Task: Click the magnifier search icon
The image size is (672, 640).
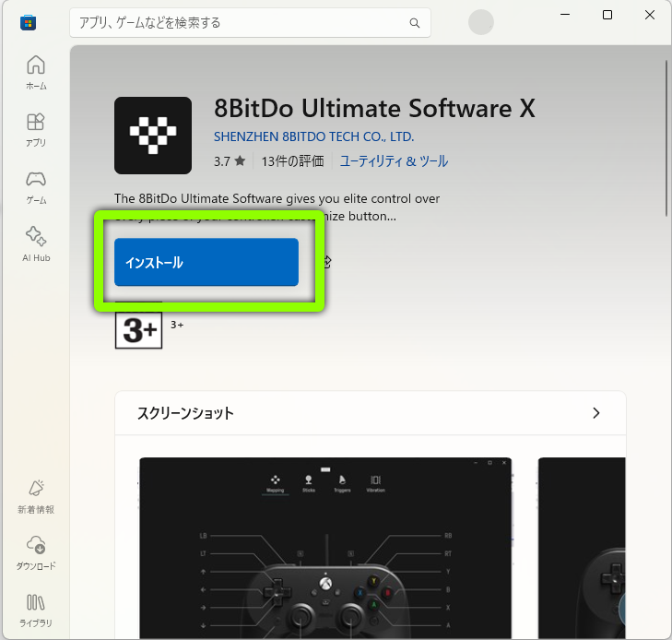Action: [x=415, y=22]
